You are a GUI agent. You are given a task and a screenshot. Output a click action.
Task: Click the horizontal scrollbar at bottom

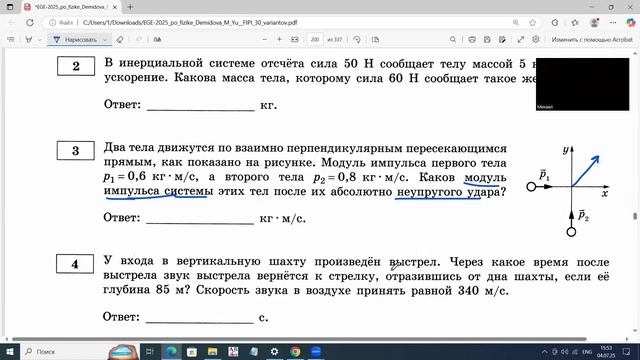point(299,339)
